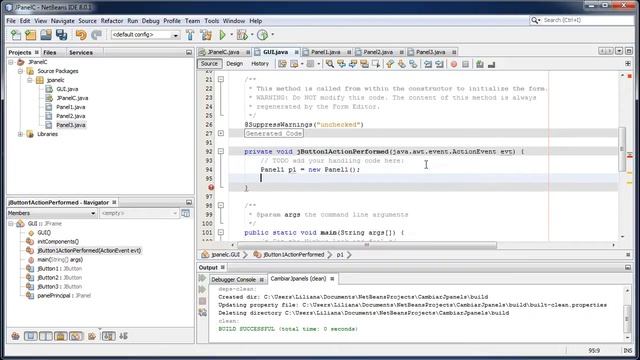640x360 pixels.
Task: Click the Clean and Build Project icon
Action: [206, 35]
